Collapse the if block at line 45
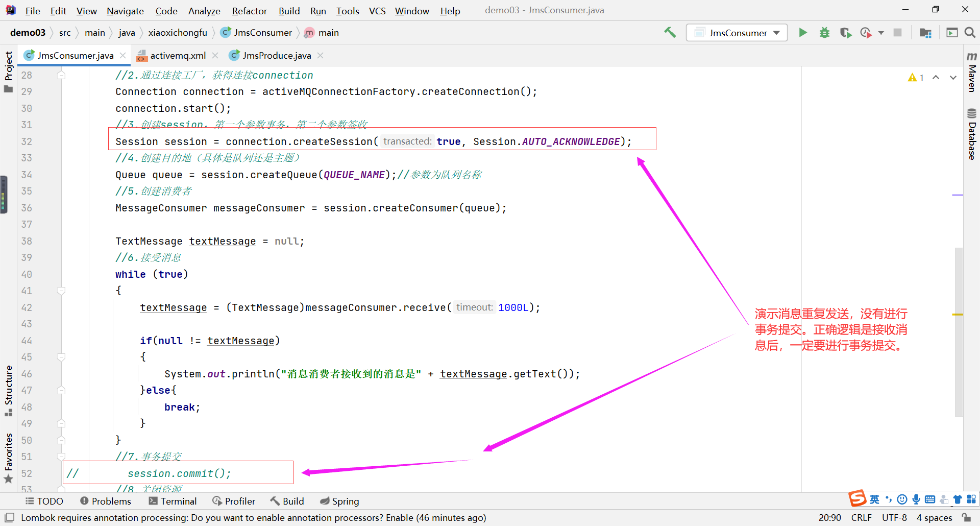This screenshot has width=980, height=526. pos(61,357)
